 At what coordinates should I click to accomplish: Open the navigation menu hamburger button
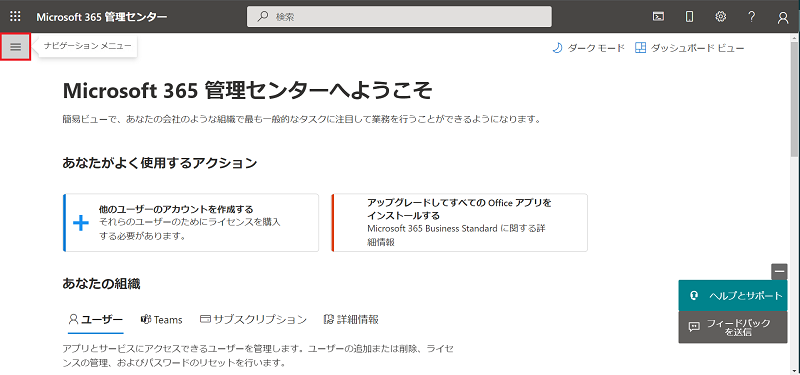[x=16, y=47]
